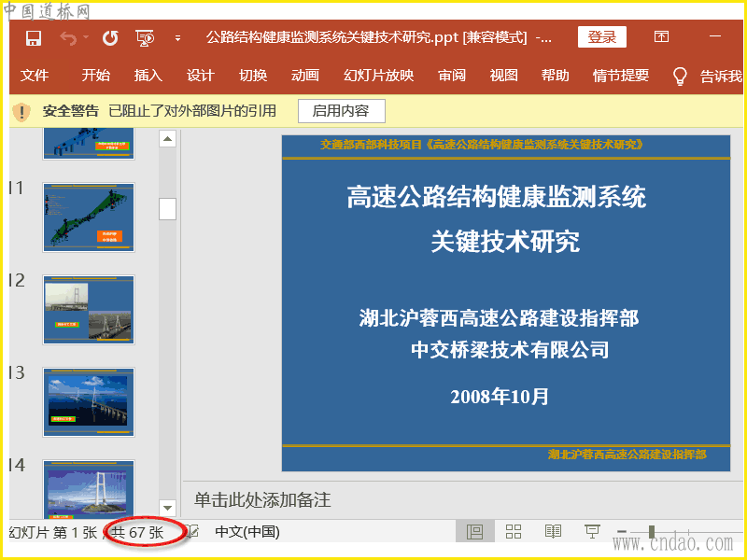Switch to Normal view icon
Image resolution: width=747 pixels, height=560 pixels.
point(474,531)
